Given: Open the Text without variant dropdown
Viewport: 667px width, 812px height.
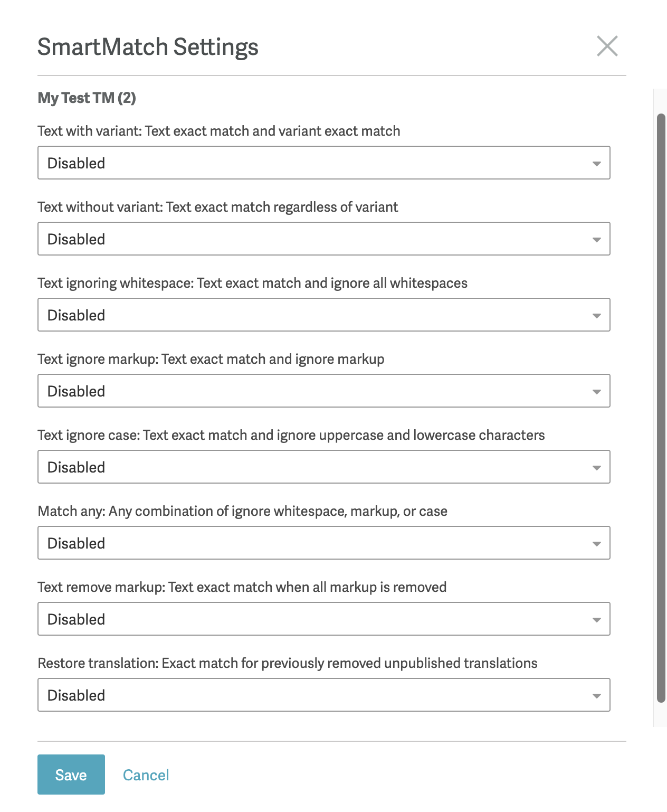Looking at the screenshot, I should 324,239.
